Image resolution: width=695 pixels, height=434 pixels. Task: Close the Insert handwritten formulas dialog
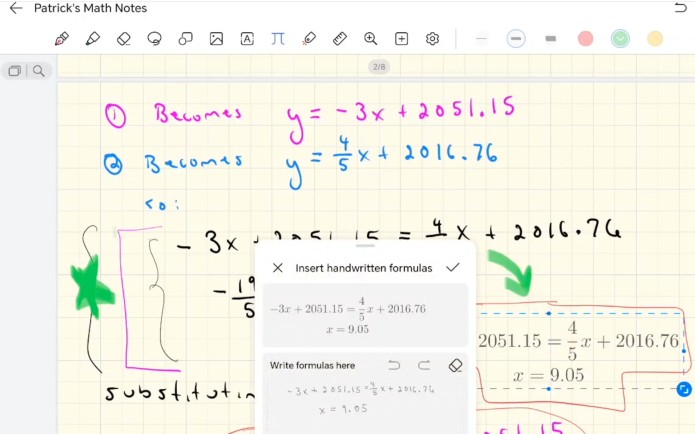click(x=278, y=268)
